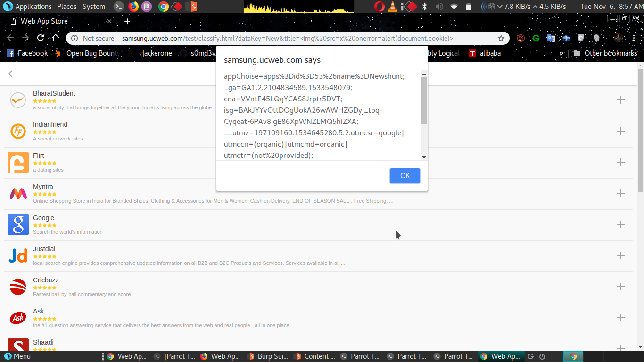Select the Myntra app title
The width and height of the screenshot is (644, 362).
pyautogui.click(x=43, y=187)
